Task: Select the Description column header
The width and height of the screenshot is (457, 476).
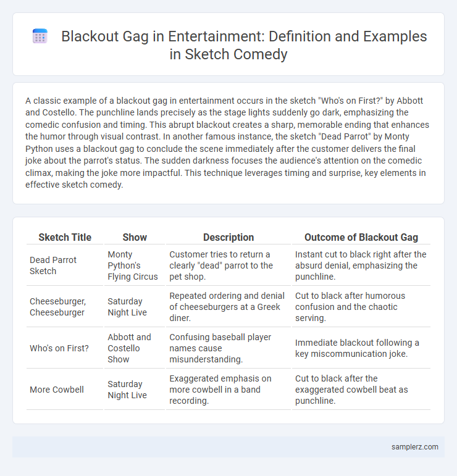Action: point(228,237)
